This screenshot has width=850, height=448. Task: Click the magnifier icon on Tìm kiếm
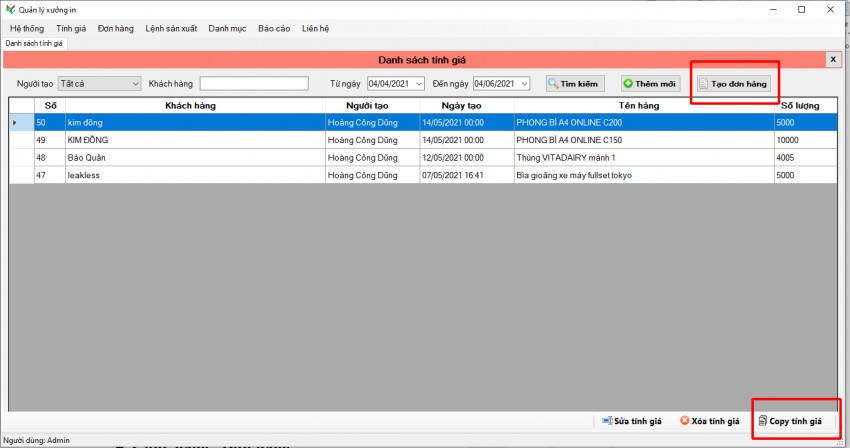point(552,84)
